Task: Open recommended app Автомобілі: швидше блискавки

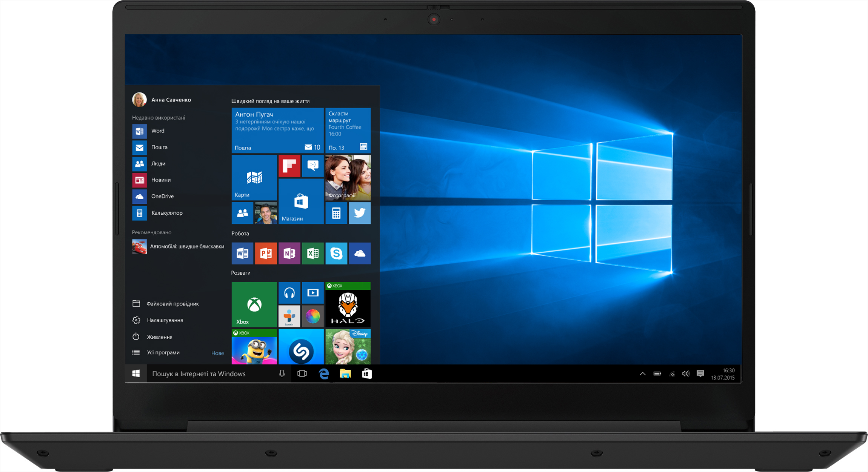Action: [x=178, y=247]
